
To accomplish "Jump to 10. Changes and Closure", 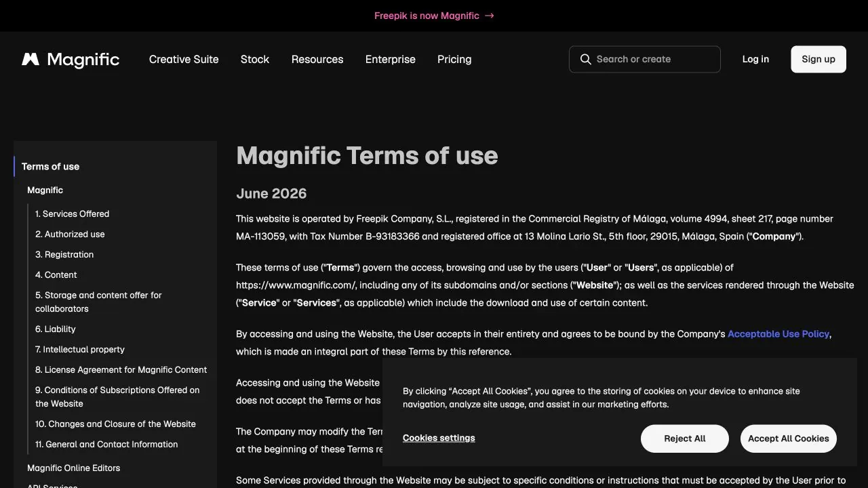I will click(115, 424).
